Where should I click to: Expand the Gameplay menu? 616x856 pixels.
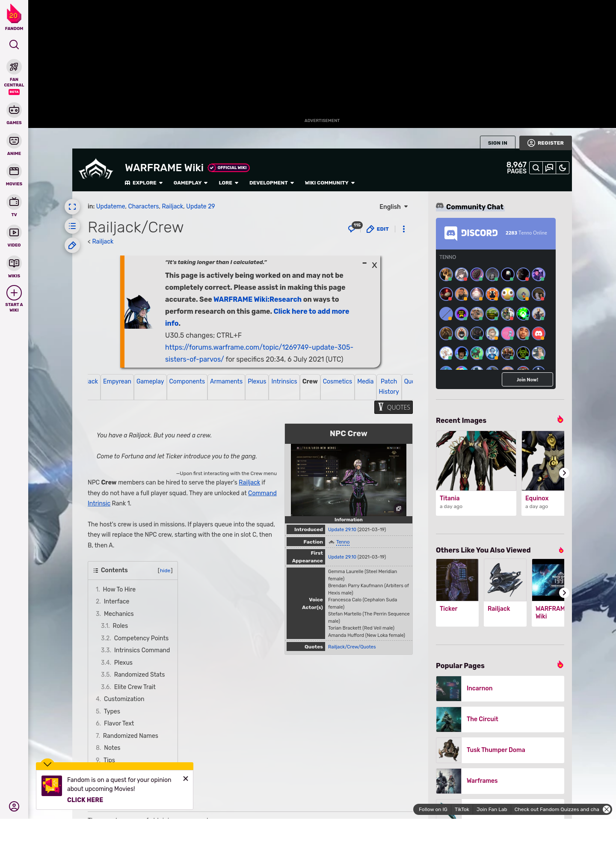point(190,183)
